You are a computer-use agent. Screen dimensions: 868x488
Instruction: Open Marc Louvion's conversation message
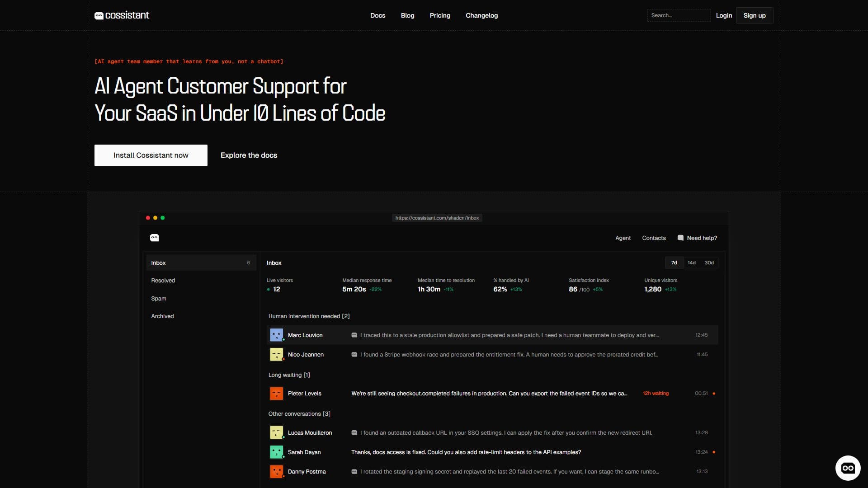[x=509, y=335]
